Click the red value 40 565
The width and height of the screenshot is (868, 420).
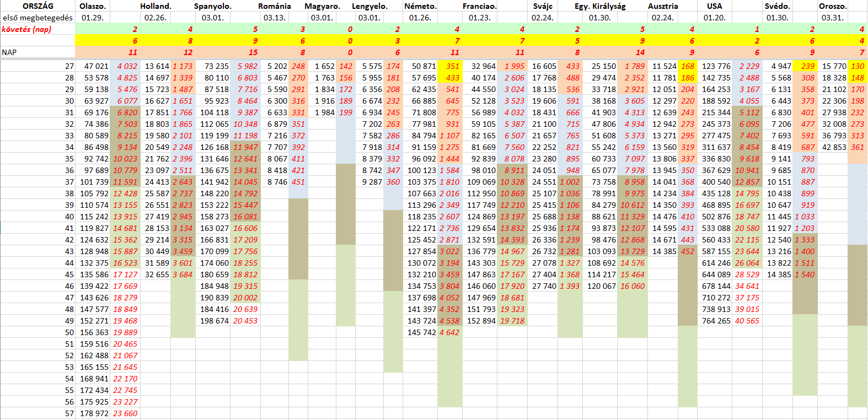747,321
